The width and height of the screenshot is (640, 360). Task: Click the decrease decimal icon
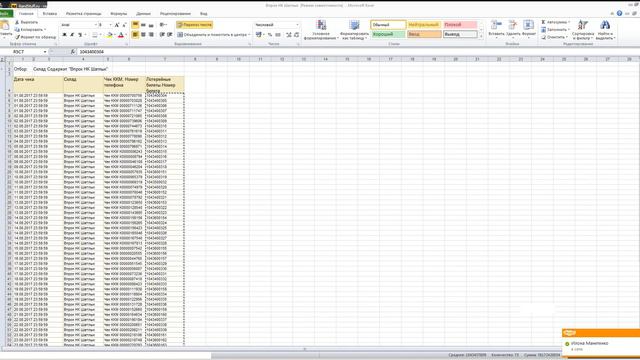point(296,35)
